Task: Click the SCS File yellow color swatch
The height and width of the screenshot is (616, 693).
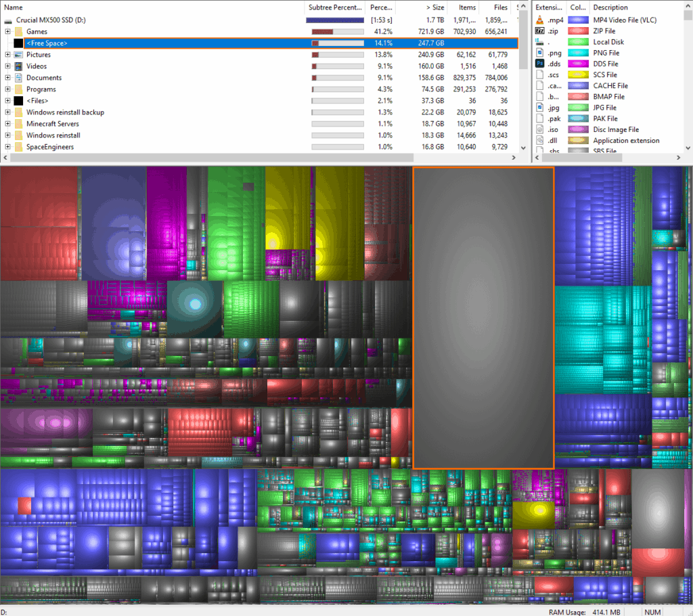Action: coord(578,74)
